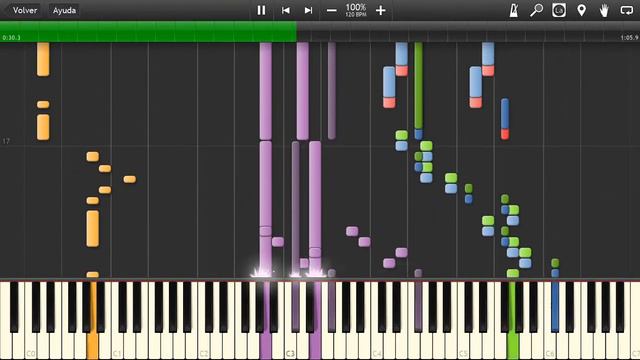Click the elapsed time 0:30.3 label
The height and width of the screenshot is (360, 640).
coord(11,38)
